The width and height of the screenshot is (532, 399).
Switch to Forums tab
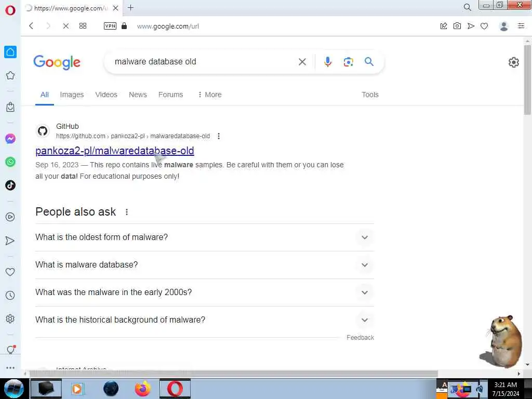170,95
